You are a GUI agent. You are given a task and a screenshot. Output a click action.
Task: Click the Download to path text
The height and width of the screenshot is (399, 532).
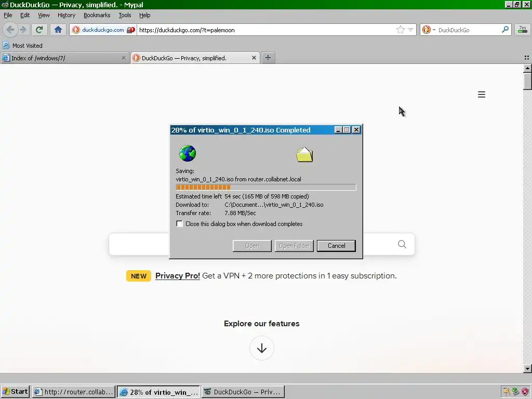pyautogui.click(x=274, y=205)
